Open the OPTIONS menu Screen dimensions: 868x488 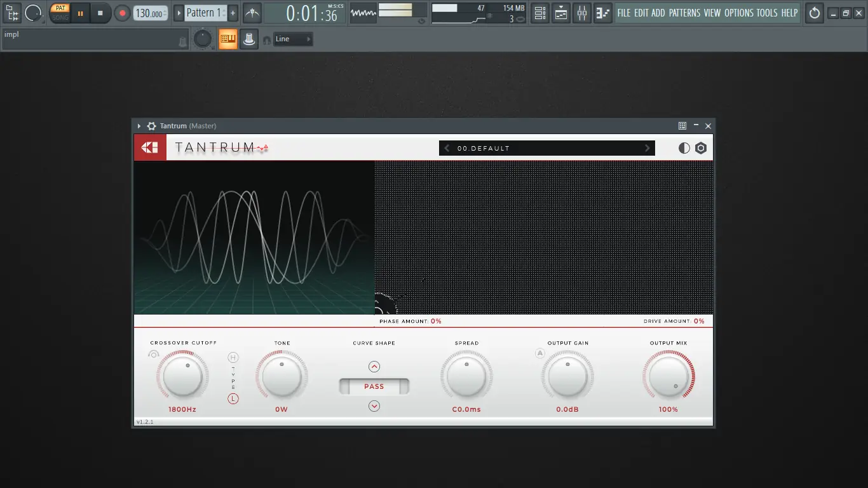(739, 13)
